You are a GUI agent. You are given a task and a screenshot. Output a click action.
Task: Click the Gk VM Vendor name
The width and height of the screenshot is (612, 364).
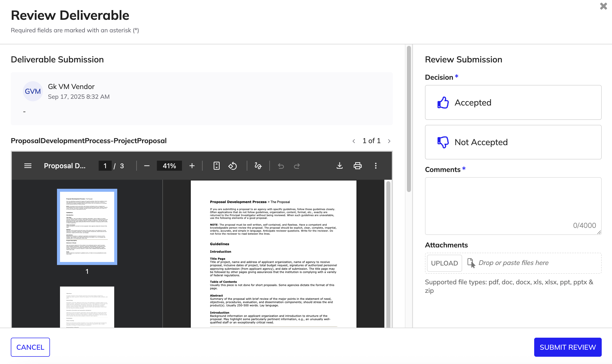[71, 86]
